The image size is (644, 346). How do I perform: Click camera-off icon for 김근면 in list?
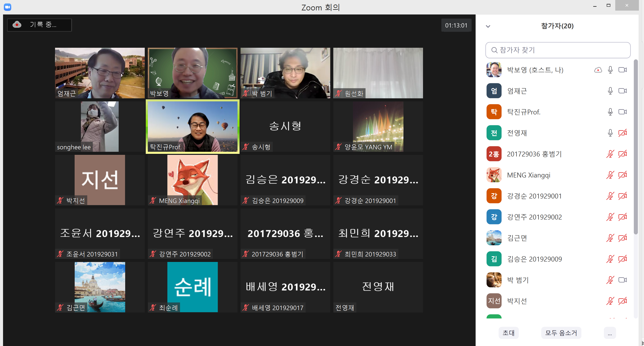(x=623, y=238)
